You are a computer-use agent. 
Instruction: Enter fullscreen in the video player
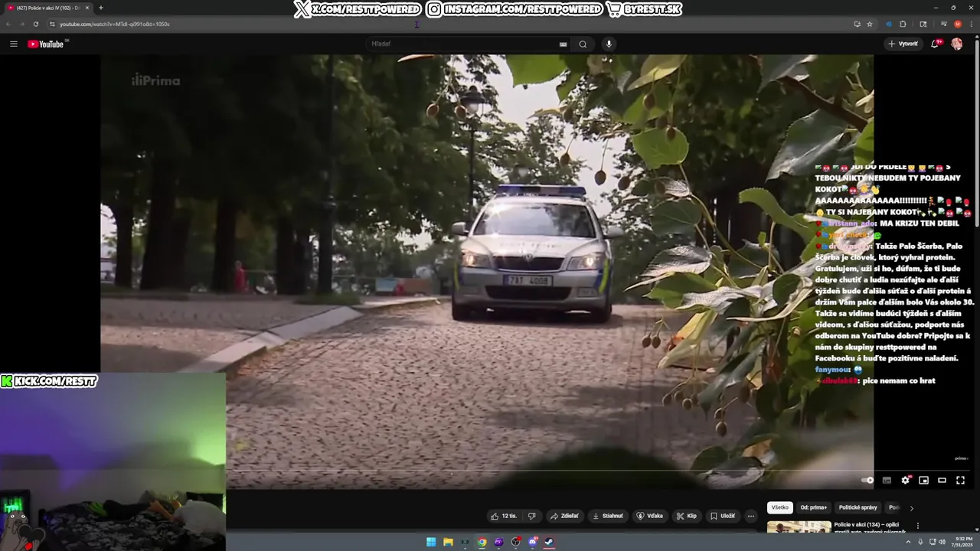click(x=961, y=480)
